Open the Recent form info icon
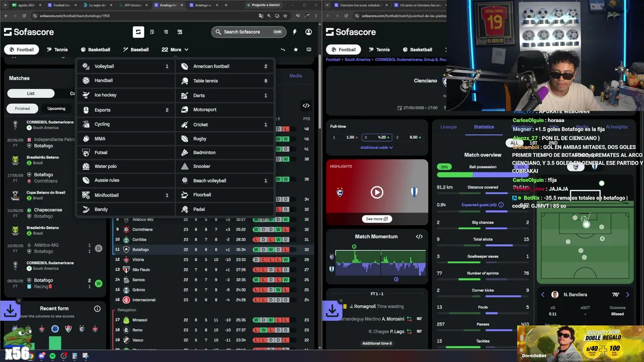Image resolution: width=644 pixels, height=362 pixels. pos(97,309)
